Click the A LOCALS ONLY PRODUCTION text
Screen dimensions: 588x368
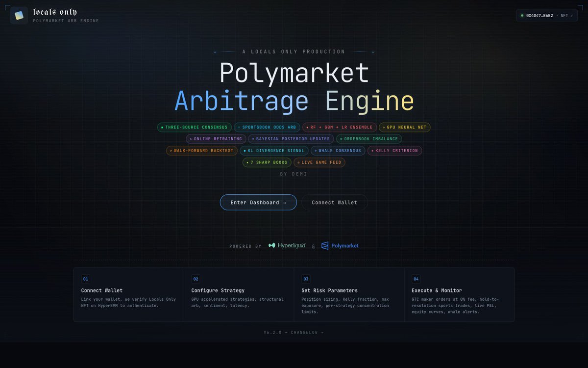click(x=294, y=52)
